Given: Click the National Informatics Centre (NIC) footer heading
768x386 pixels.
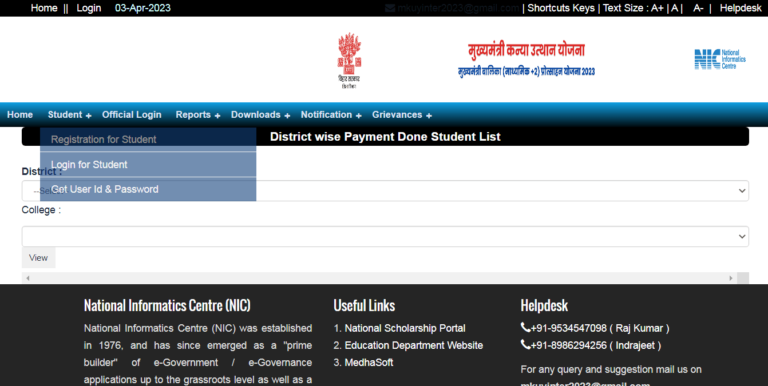Looking at the screenshot, I should (167, 306).
